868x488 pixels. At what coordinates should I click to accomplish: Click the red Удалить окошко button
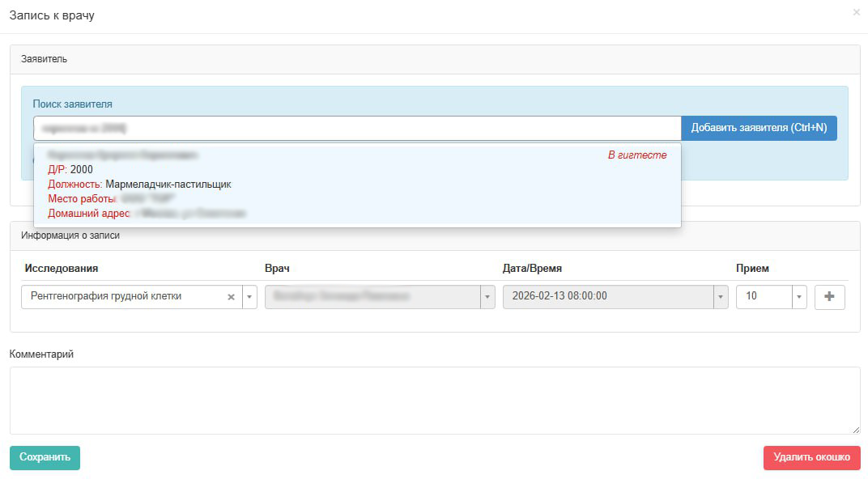811,457
